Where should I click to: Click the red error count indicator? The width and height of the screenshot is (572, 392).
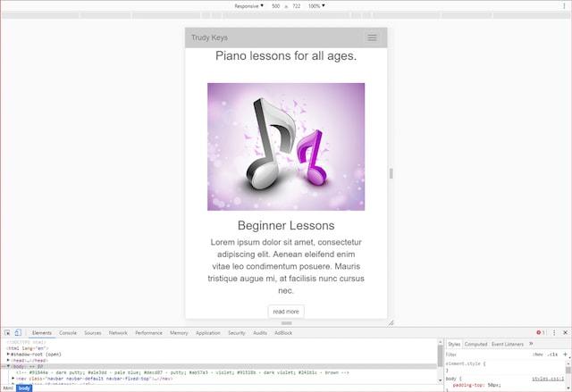coord(541,332)
